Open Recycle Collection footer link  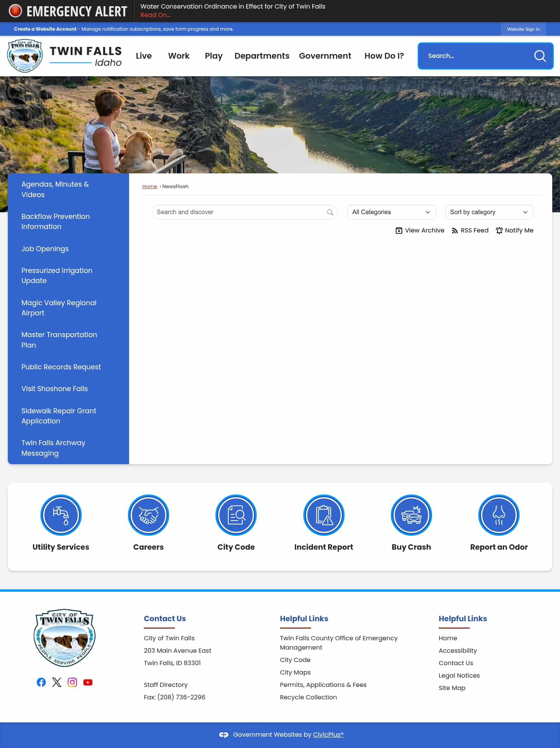[308, 697]
